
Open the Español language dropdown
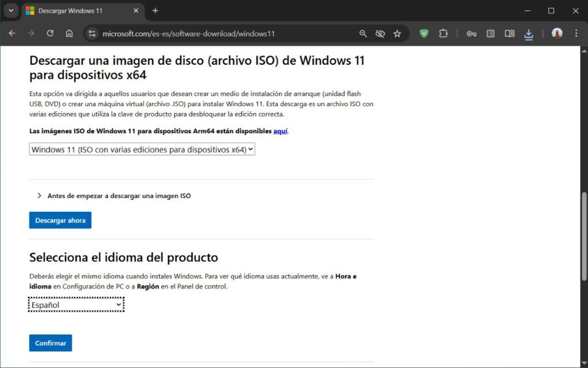76,305
